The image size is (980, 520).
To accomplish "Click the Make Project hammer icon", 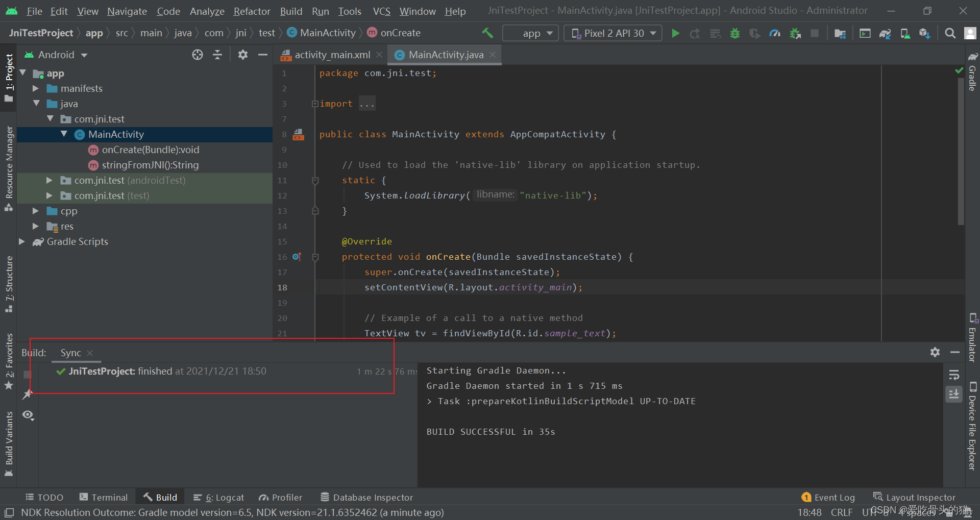I will 487,33.
